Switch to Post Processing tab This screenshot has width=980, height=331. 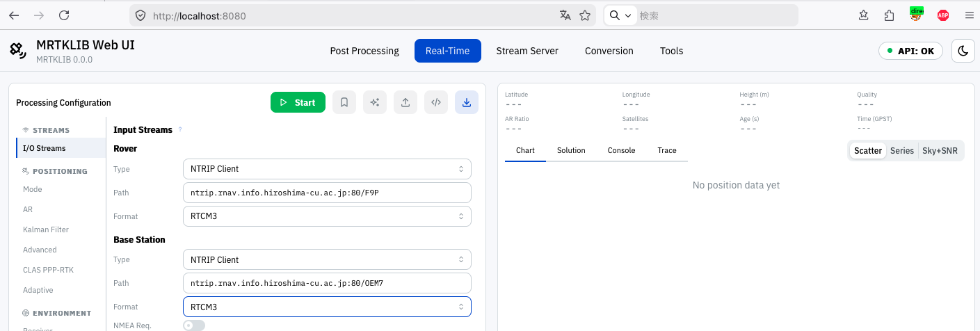(x=364, y=51)
